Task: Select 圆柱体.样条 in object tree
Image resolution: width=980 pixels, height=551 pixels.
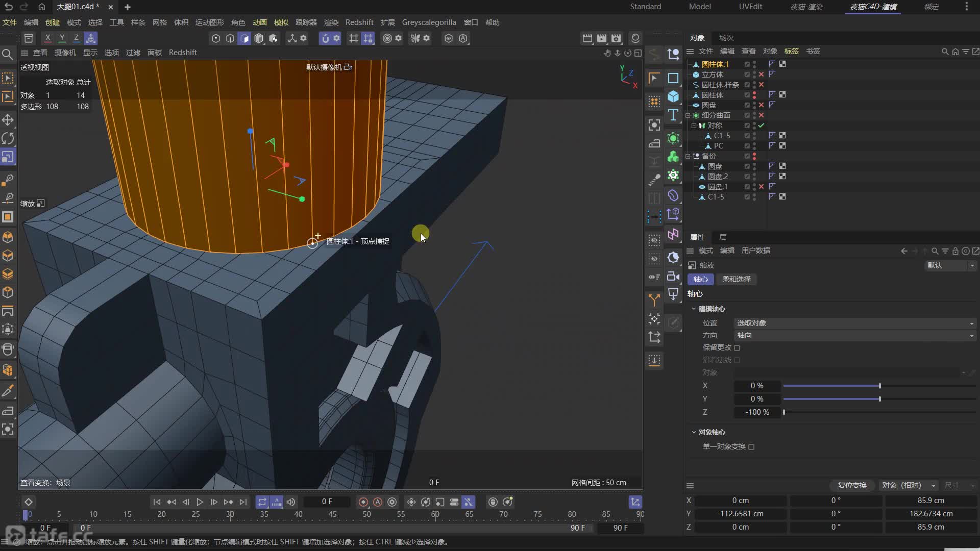Action: pos(720,85)
